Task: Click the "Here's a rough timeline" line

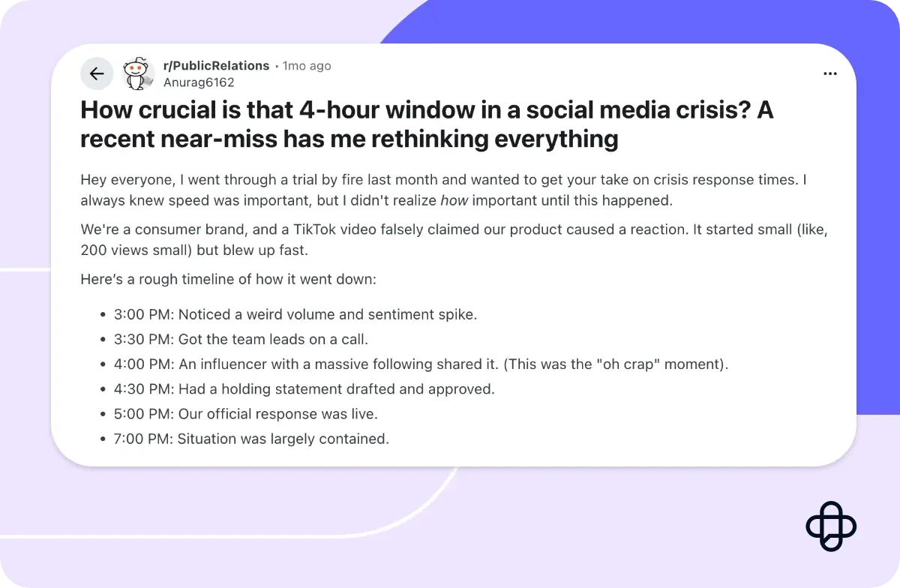Action: [x=228, y=279]
